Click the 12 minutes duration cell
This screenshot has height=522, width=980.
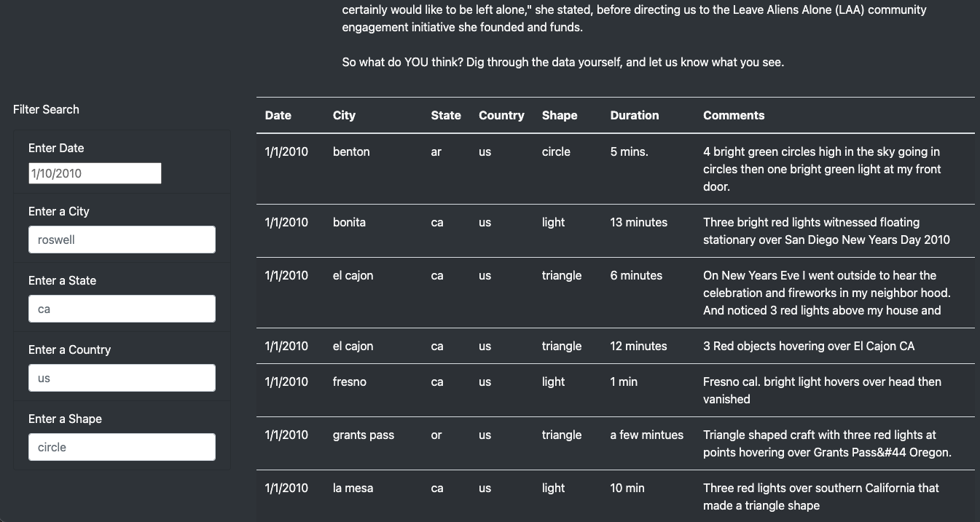638,346
